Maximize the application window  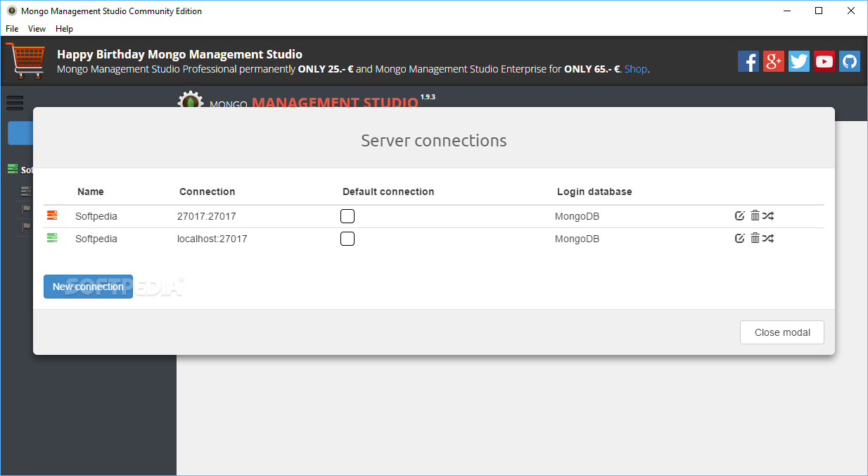[x=819, y=11]
